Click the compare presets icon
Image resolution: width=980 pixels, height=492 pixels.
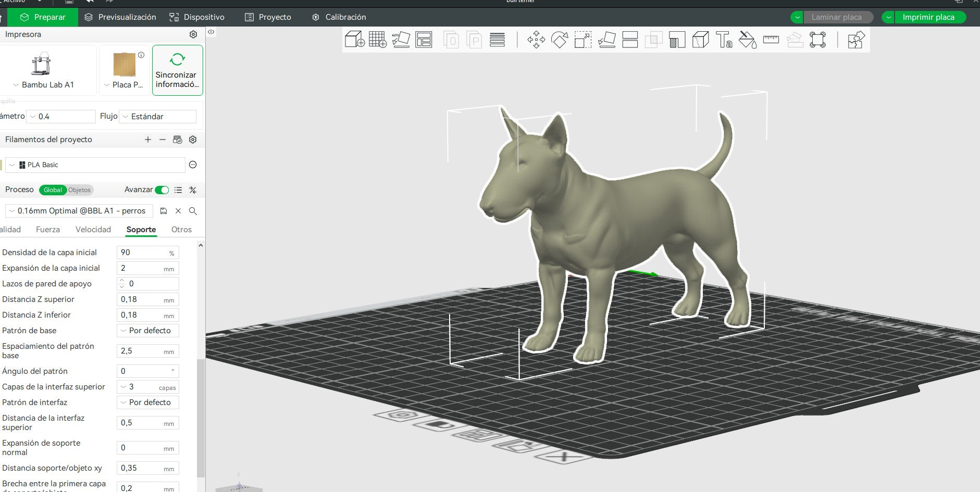[x=193, y=190]
